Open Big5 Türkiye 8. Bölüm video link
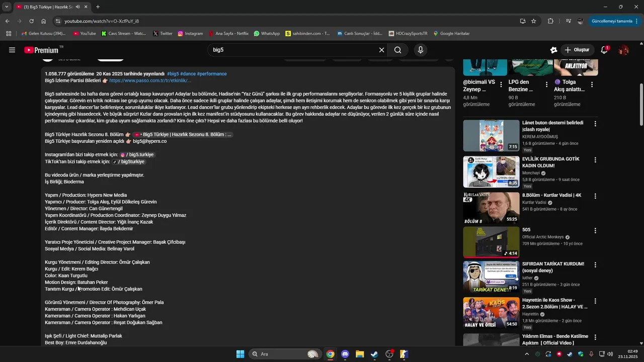This screenshot has height=362, width=644. 183,135
